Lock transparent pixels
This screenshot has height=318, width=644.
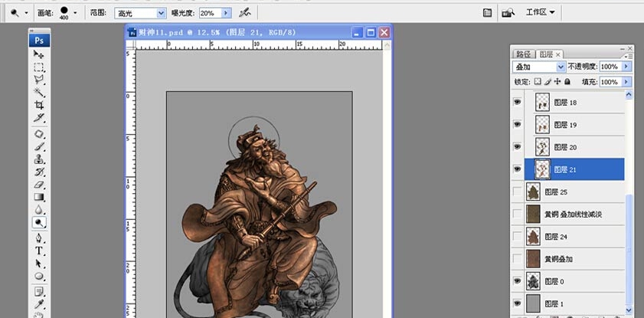[x=538, y=82]
